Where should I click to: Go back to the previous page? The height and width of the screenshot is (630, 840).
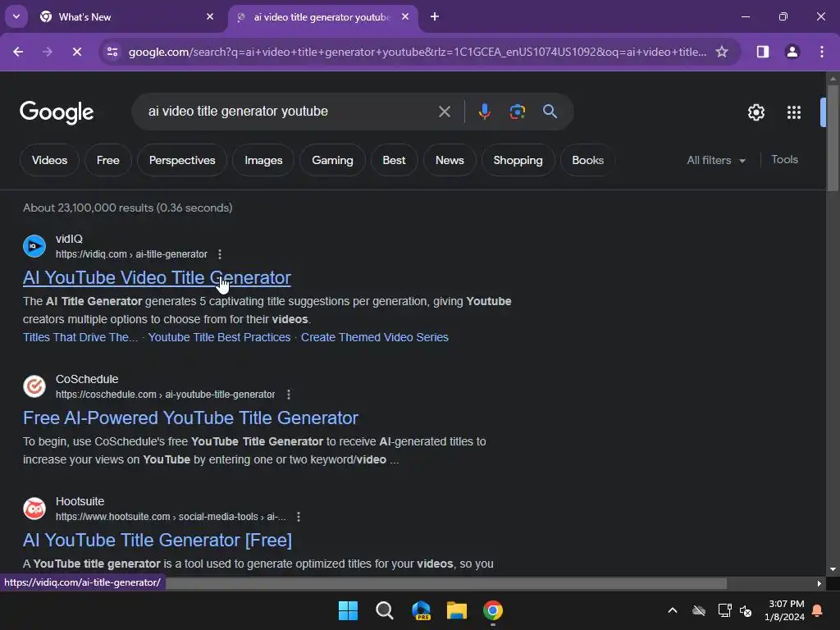(x=18, y=52)
